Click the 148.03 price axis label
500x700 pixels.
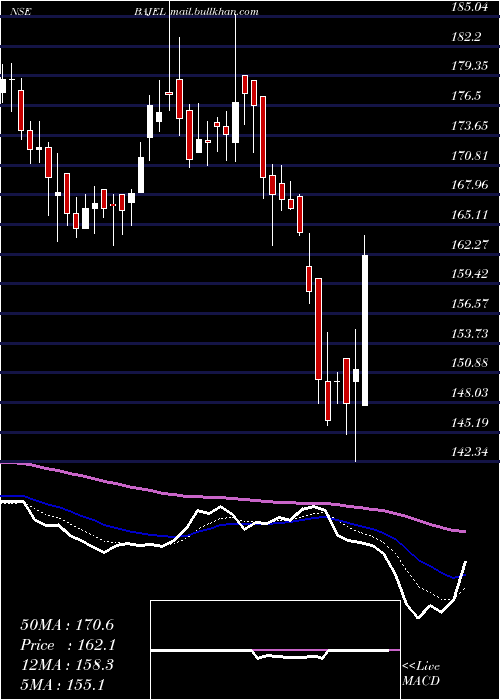(x=470, y=392)
